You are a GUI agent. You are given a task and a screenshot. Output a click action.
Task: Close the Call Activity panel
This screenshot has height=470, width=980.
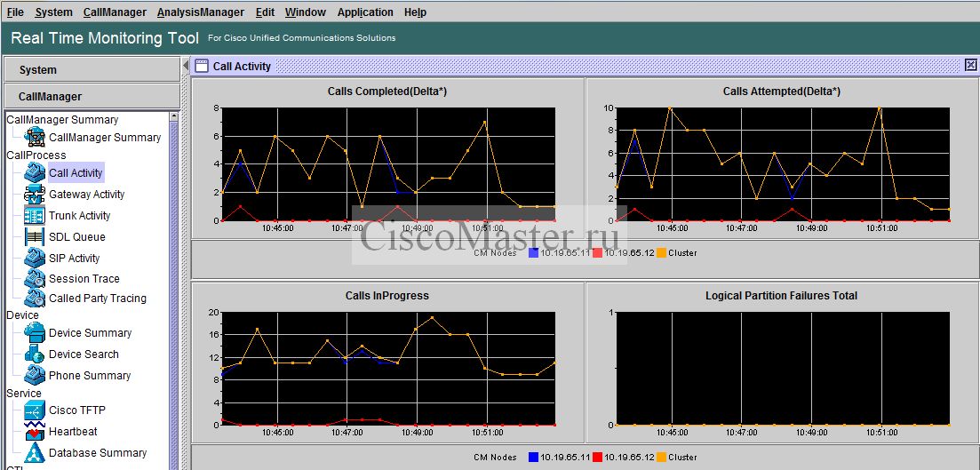[970, 65]
